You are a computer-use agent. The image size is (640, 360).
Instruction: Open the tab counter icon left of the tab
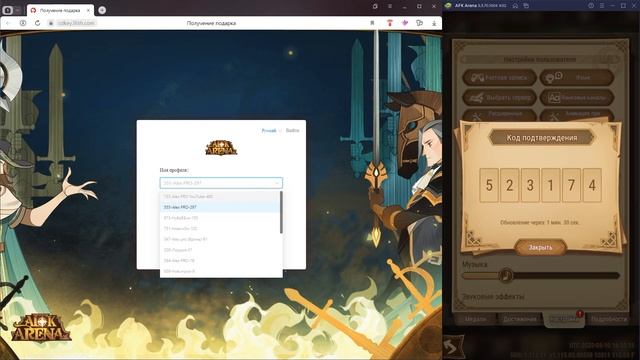pyautogui.click(x=7, y=10)
